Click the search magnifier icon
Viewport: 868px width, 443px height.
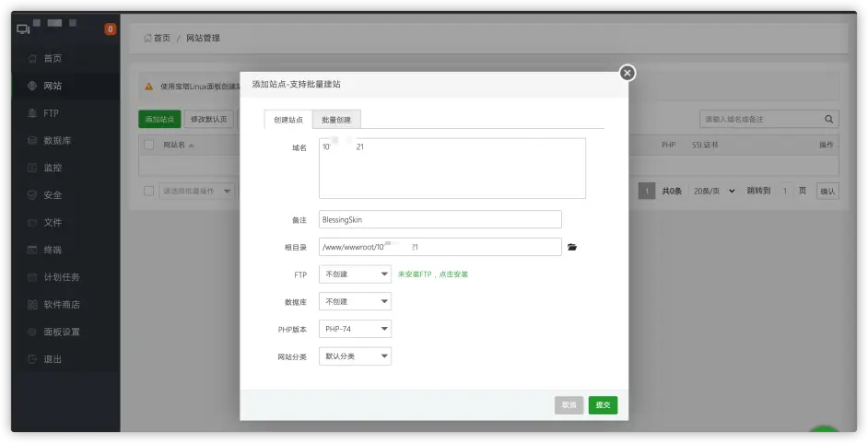click(x=828, y=119)
